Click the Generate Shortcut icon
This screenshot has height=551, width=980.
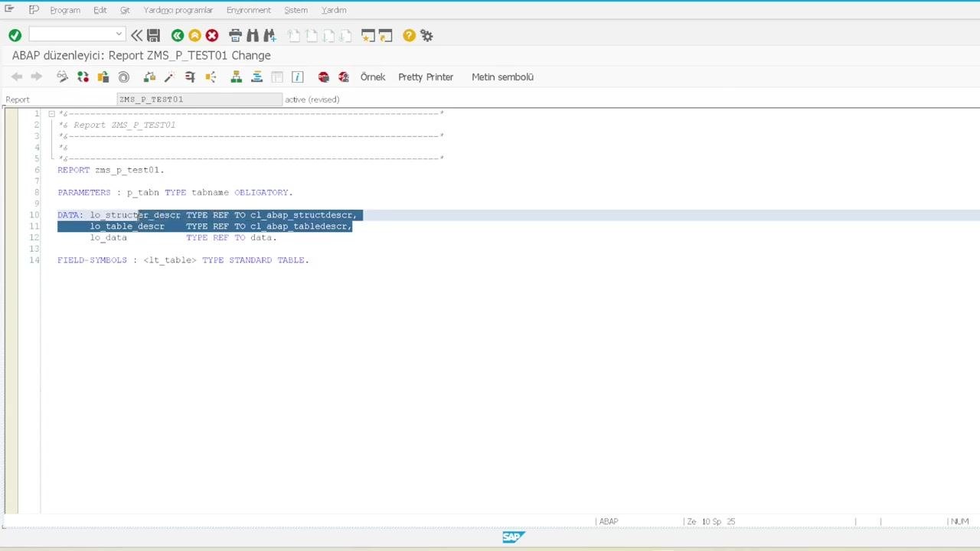(385, 35)
